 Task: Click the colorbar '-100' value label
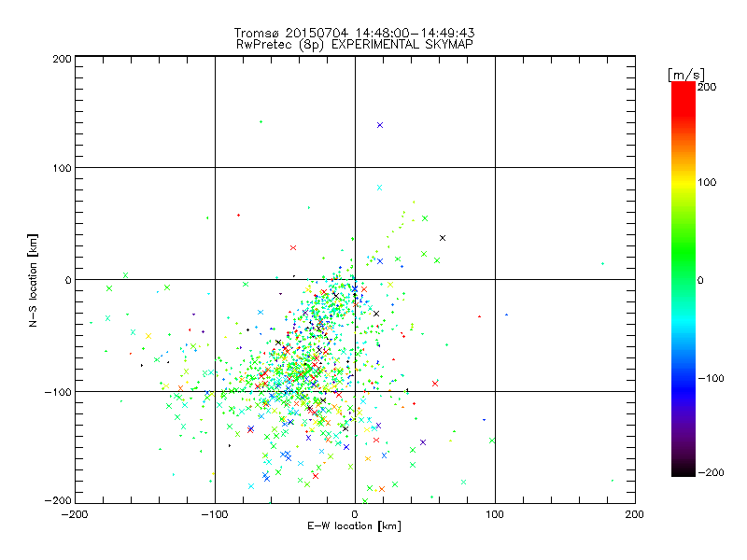711,378
